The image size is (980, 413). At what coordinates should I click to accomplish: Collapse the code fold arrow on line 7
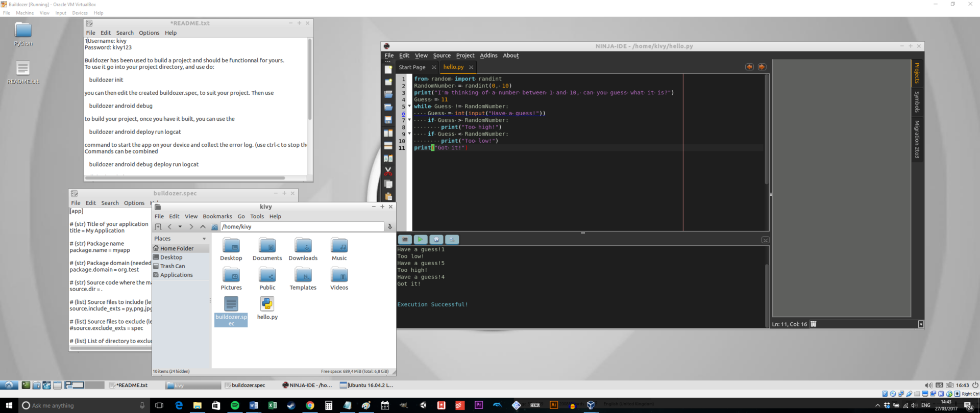coord(409,120)
